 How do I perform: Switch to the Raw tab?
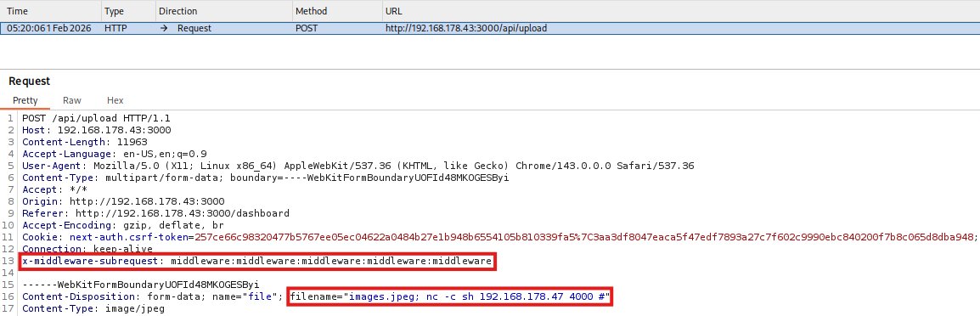tap(72, 100)
